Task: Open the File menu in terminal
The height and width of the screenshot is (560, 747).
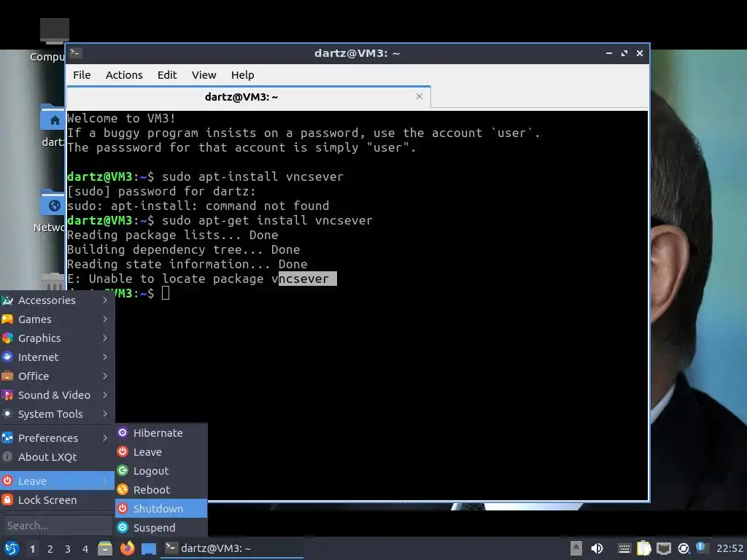Action: 82,75
